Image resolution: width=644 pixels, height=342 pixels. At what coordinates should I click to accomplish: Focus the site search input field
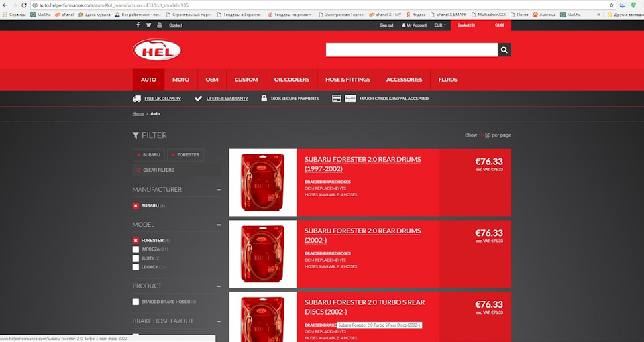tap(411, 50)
